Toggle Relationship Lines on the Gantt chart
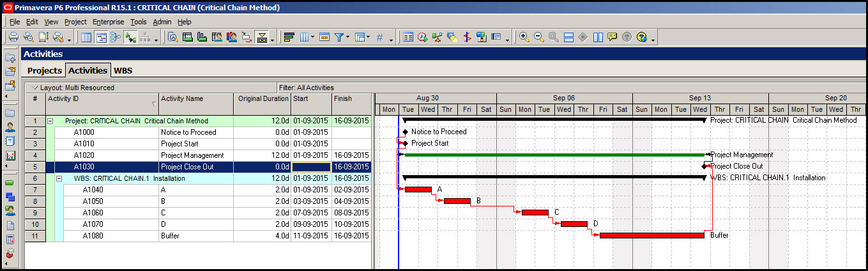Viewport: 868px width, 271px height. coord(130,37)
